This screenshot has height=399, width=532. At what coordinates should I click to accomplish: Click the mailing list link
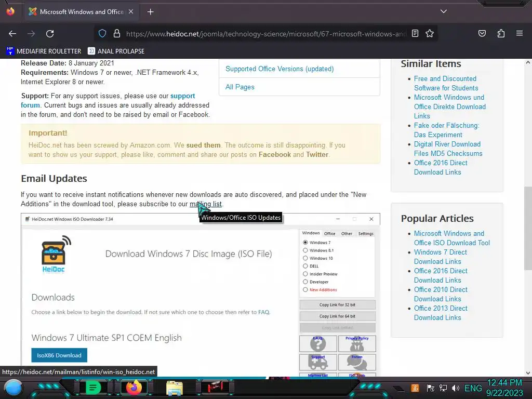click(206, 204)
